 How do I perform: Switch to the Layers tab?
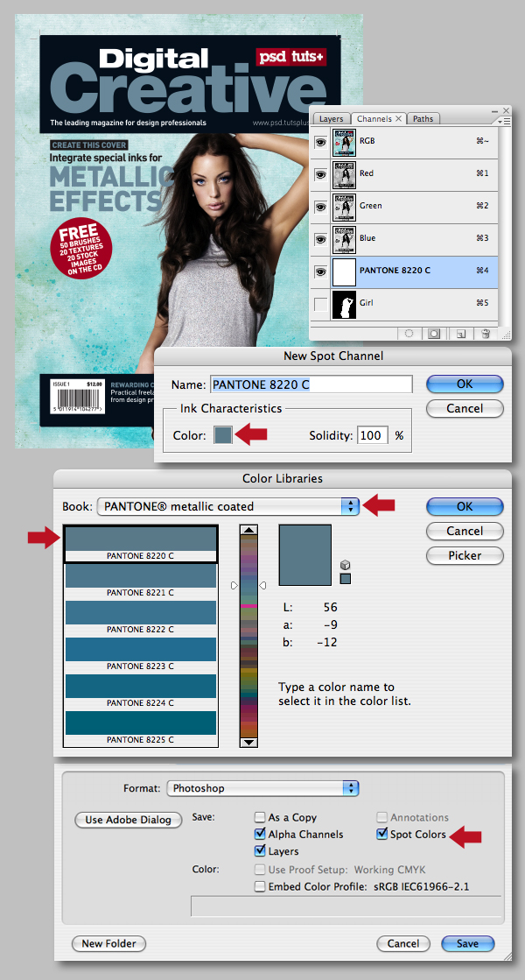tap(332, 119)
